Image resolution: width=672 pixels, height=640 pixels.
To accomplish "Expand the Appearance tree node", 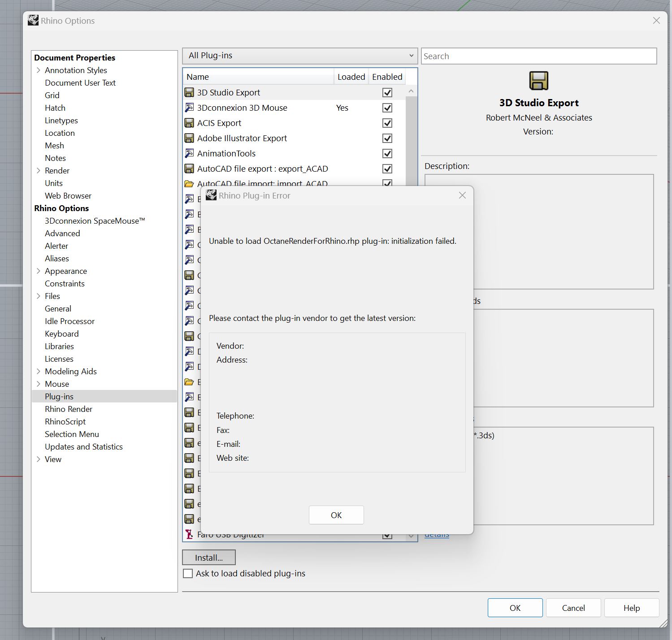I will click(39, 271).
